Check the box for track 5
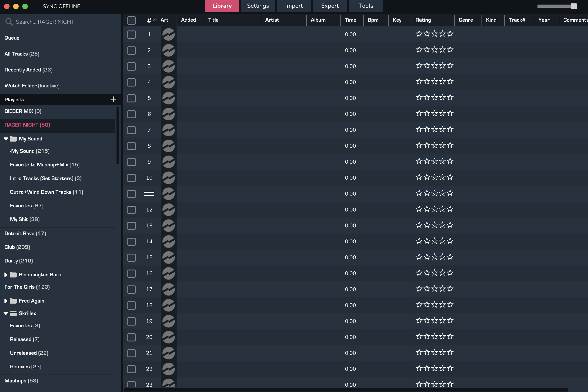588x392 pixels. coord(132,98)
